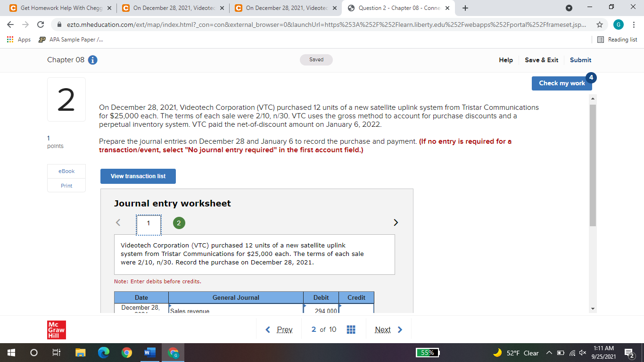Select journal entry worksheet tab 2
Image resolution: width=644 pixels, height=362 pixels.
click(x=179, y=223)
